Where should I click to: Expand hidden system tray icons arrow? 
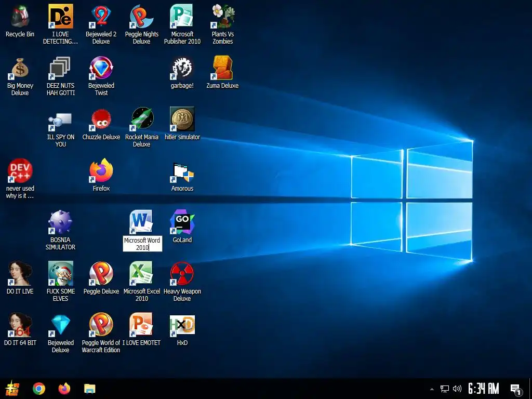[x=432, y=389]
